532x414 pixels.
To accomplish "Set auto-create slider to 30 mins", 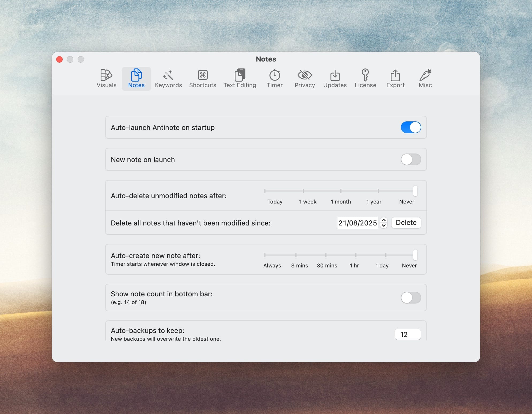I will (x=326, y=255).
